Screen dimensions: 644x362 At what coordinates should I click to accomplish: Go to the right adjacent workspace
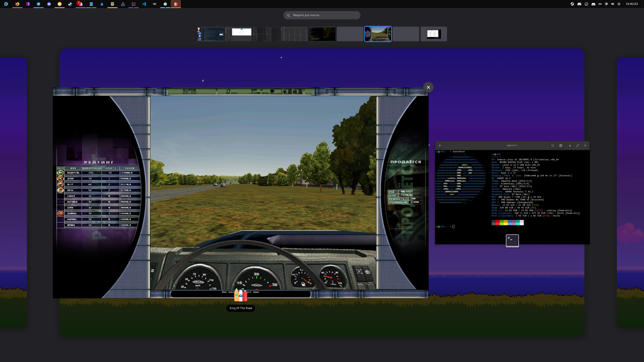coord(630,192)
